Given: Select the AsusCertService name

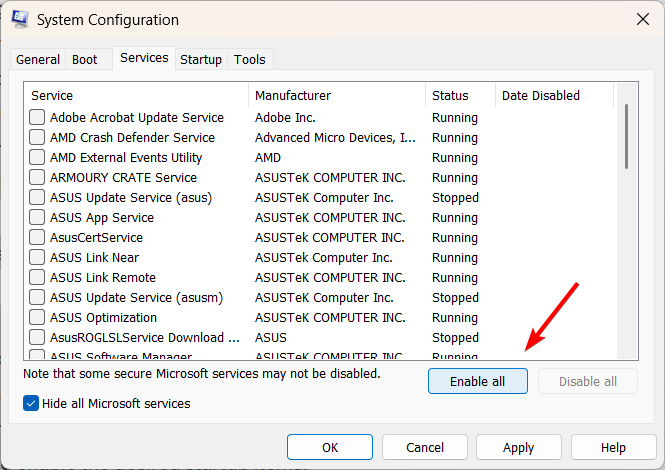Looking at the screenshot, I should click(96, 238).
